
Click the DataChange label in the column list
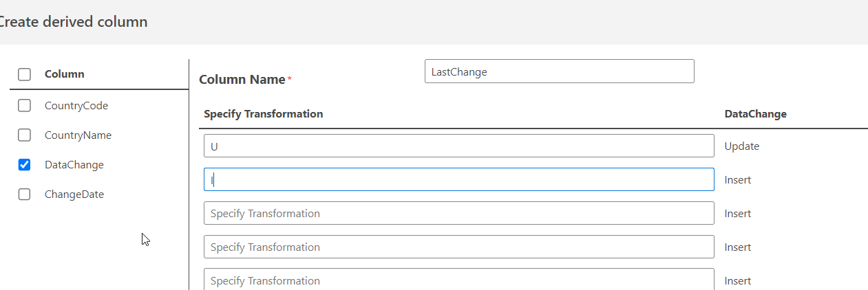[x=74, y=165]
